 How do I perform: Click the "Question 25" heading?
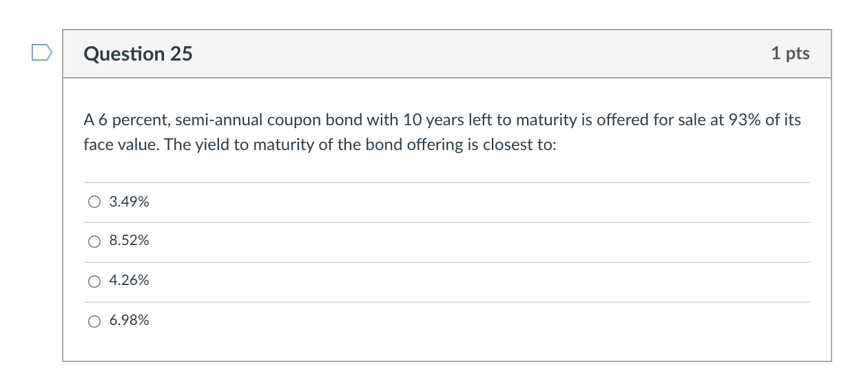pyautogui.click(x=138, y=54)
